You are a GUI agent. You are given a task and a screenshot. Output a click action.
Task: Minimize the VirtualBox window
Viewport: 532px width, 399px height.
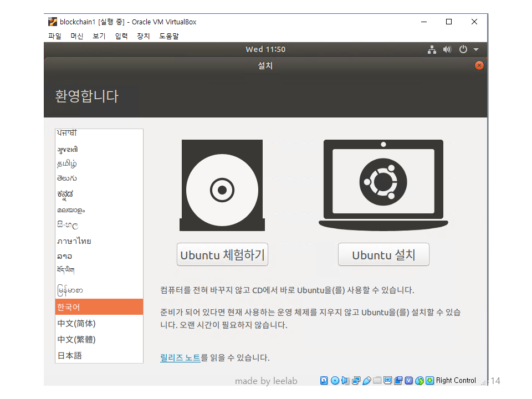tap(424, 22)
